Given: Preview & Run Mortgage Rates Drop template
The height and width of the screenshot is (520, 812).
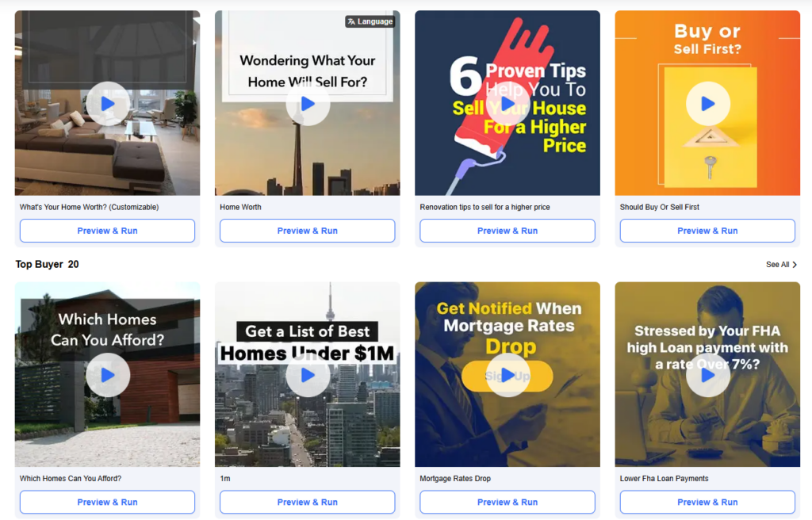Looking at the screenshot, I should pos(507,502).
